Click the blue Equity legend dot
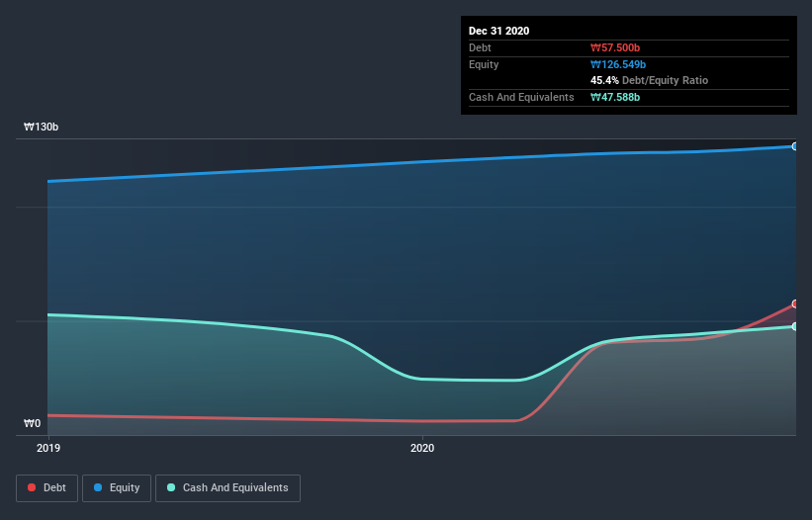Viewport: 812px width, 520px height. point(98,487)
